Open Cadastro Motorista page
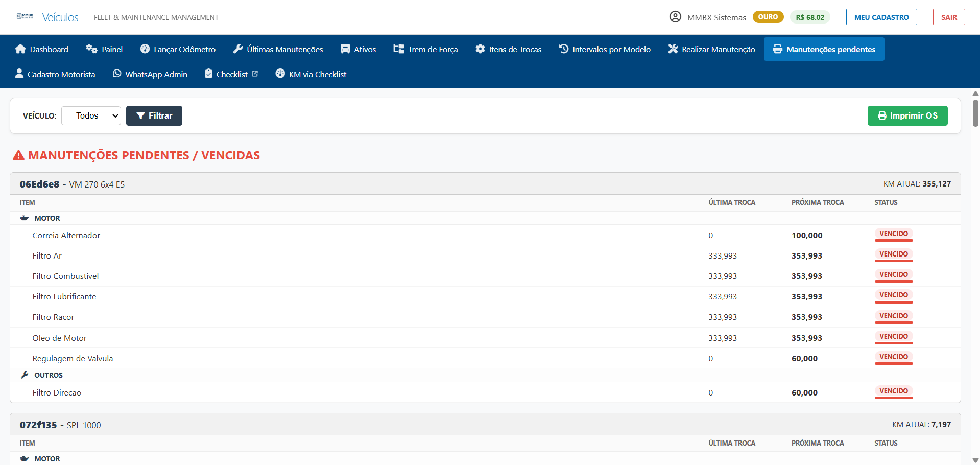This screenshot has width=980, height=465. pyautogui.click(x=55, y=74)
